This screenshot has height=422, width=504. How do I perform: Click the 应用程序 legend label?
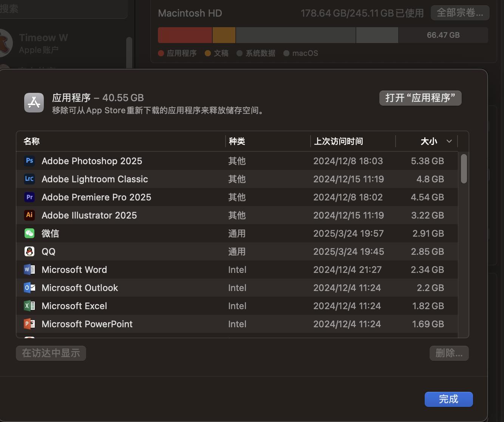(x=182, y=53)
